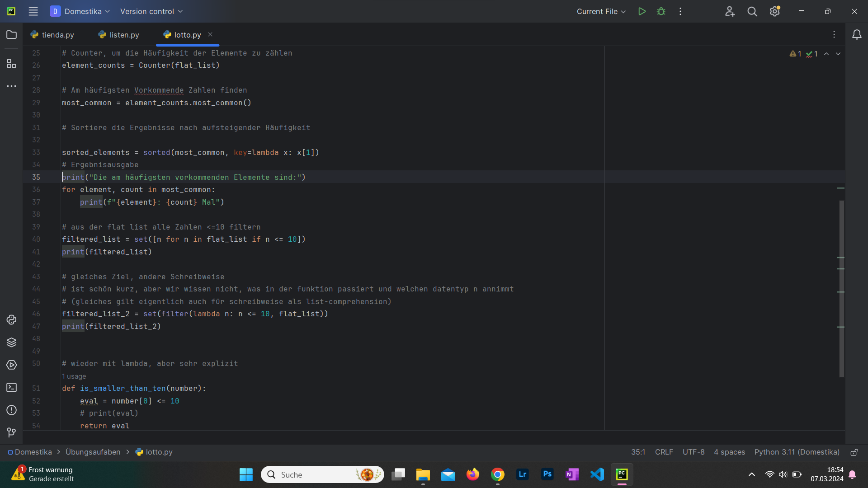
Task: Click the 'Vorkommende' underlined typo word
Action: [x=159, y=90]
